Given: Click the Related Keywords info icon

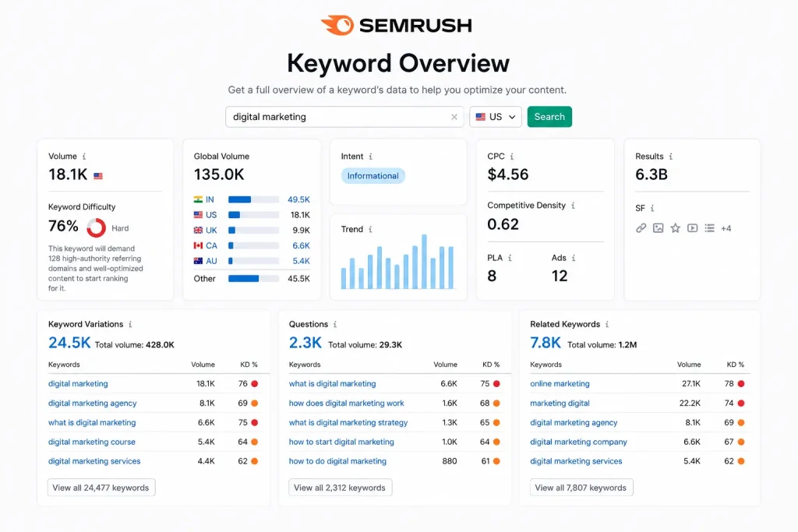Looking at the screenshot, I should pyautogui.click(x=606, y=325).
